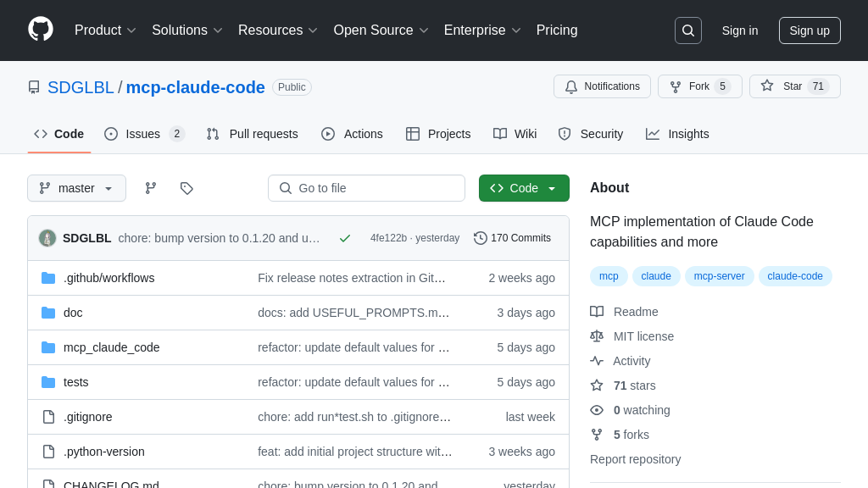Open the search magnifier icon button

[x=687, y=30]
